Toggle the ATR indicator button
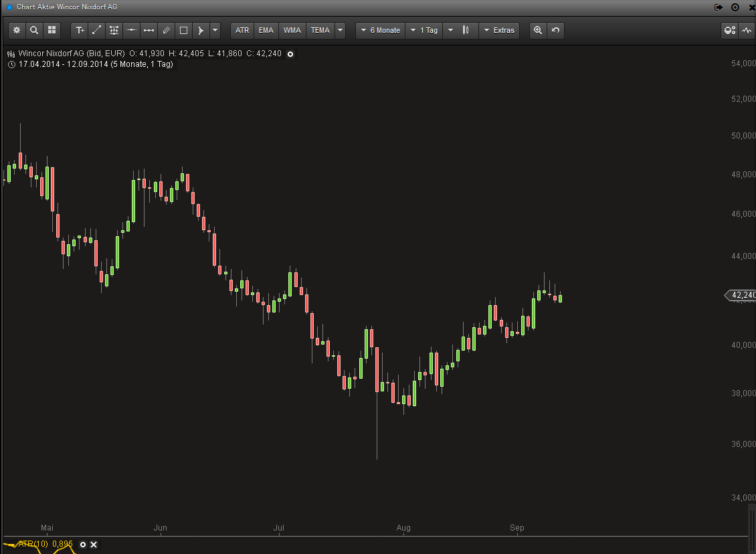Image resolution: width=756 pixels, height=554 pixels. 242,30
